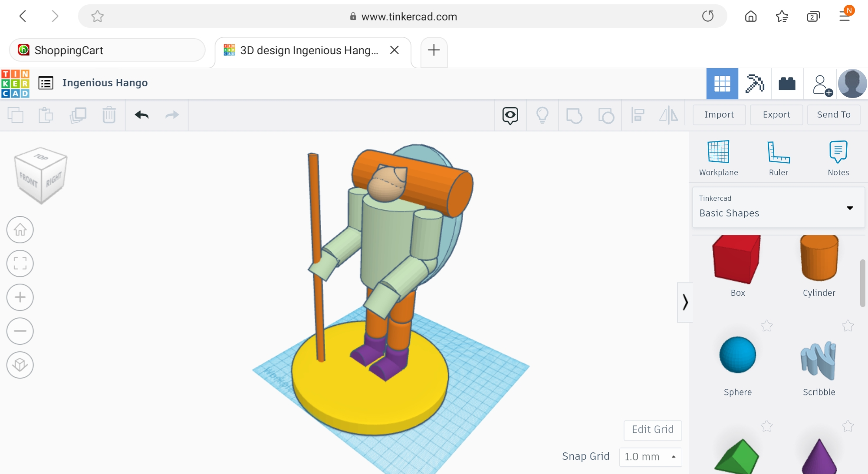Viewport: 868px width, 474px height.
Task: Collapse the shapes panel chevron
Action: point(685,302)
